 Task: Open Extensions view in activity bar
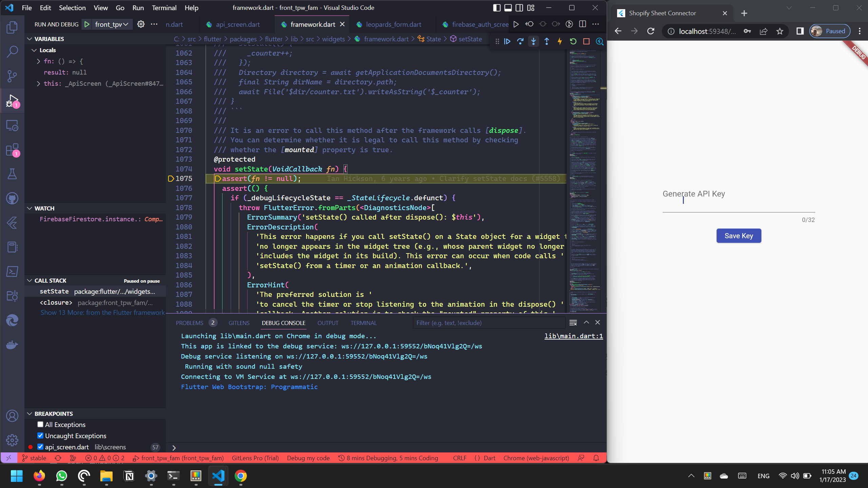click(12, 150)
